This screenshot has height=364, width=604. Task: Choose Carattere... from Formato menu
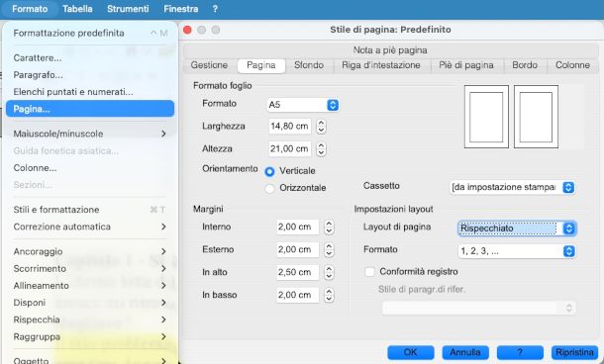tap(90, 58)
